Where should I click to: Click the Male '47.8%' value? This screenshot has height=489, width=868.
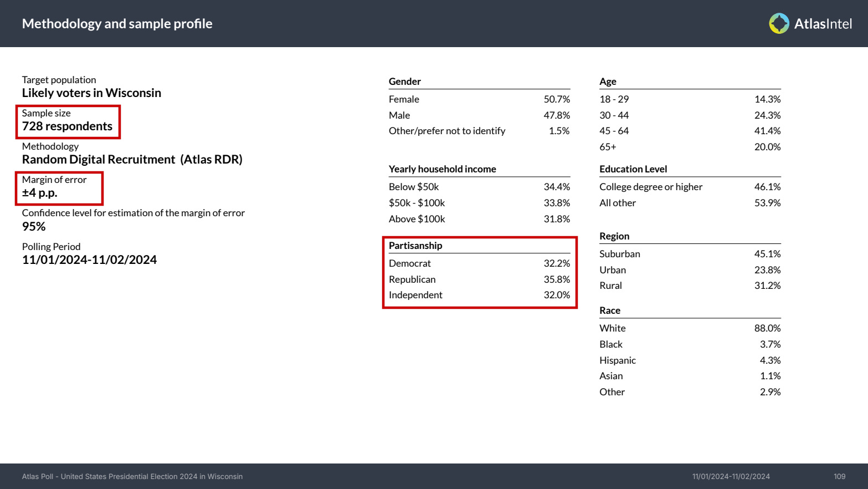click(x=557, y=115)
